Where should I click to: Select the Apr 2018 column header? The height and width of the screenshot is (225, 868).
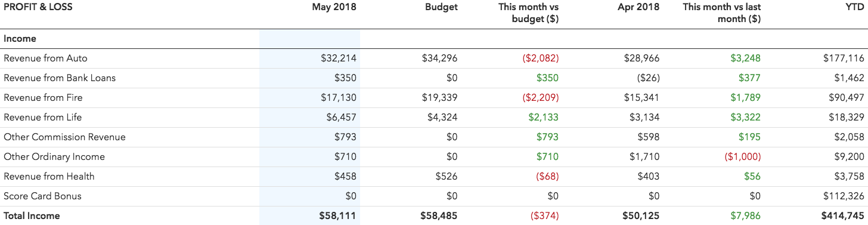tap(639, 7)
